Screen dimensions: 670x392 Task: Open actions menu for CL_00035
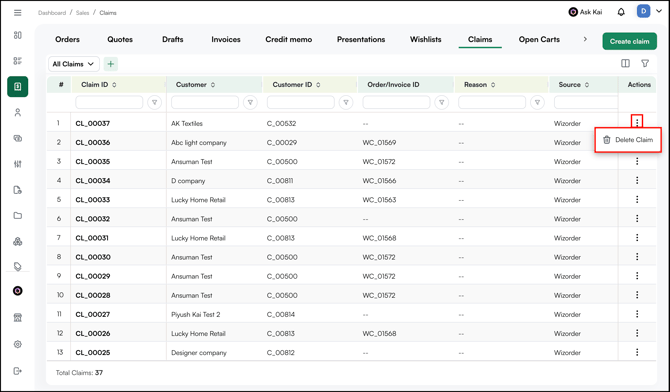(637, 161)
